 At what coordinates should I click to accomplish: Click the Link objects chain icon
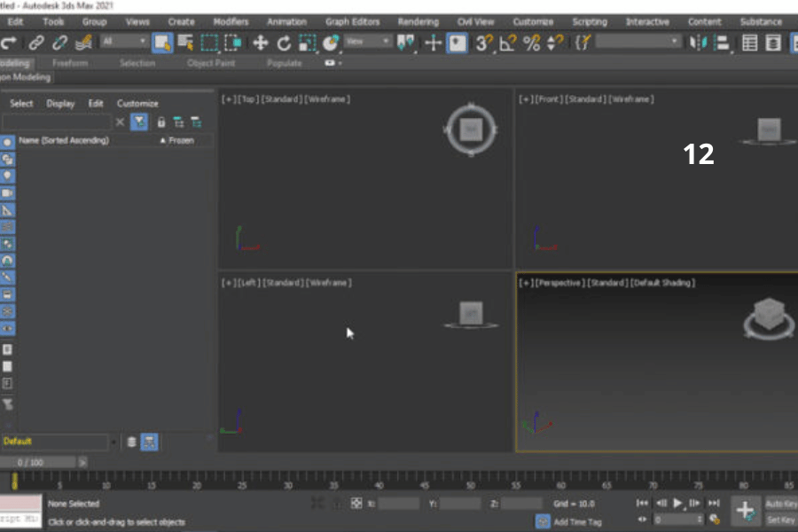coord(36,43)
